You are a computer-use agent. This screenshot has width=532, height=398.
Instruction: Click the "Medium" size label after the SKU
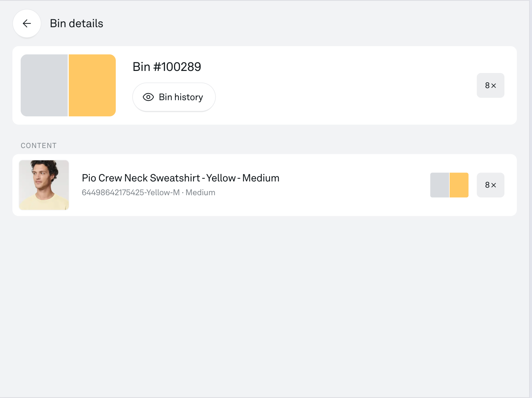click(x=201, y=192)
